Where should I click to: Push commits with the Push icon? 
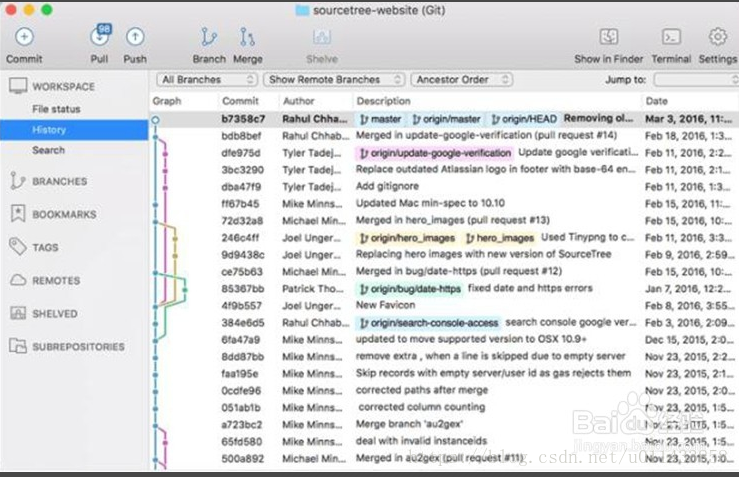coord(135,37)
